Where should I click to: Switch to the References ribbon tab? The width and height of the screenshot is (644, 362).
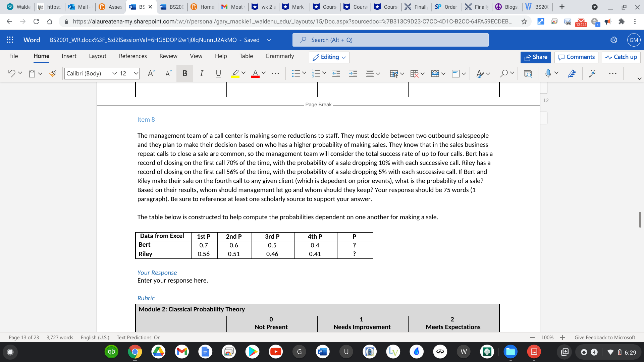(x=133, y=56)
